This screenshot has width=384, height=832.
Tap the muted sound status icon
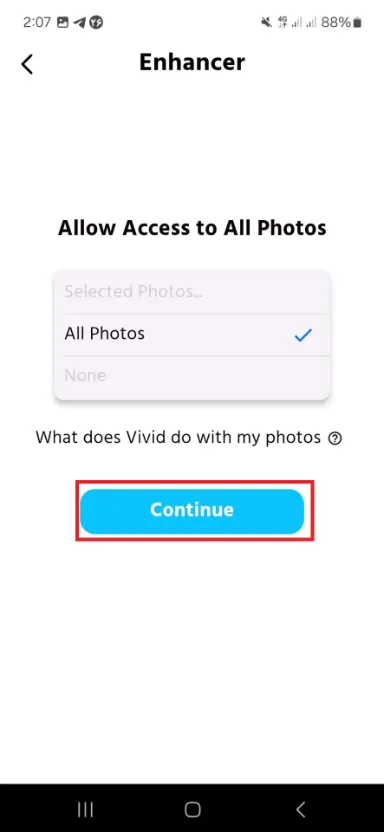266,22
